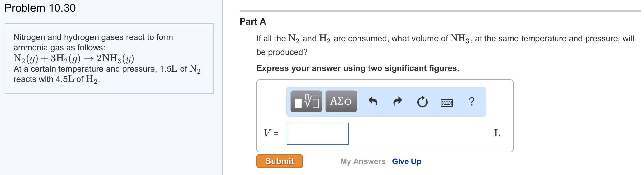Open the My Answers link
Viewport: 644px width, 175px height.
(363, 161)
